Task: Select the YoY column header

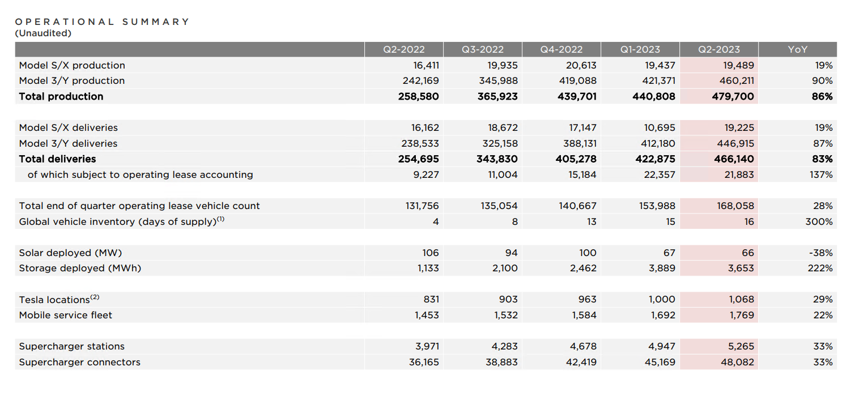Action: 798,49
